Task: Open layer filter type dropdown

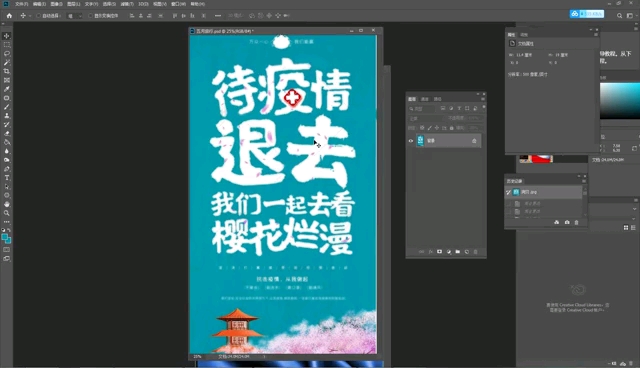Action: [422, 109]
